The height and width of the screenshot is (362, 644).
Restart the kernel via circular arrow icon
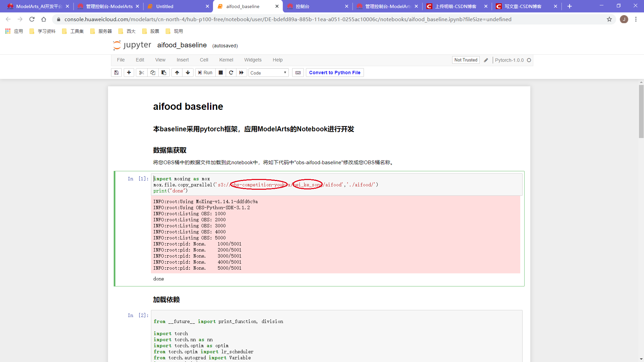click(231, 73)
